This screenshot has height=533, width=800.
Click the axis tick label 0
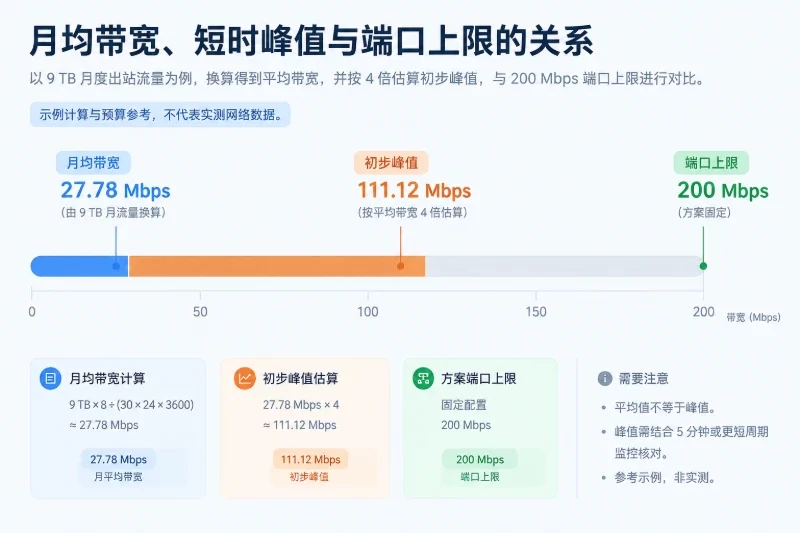pos(32,312)
